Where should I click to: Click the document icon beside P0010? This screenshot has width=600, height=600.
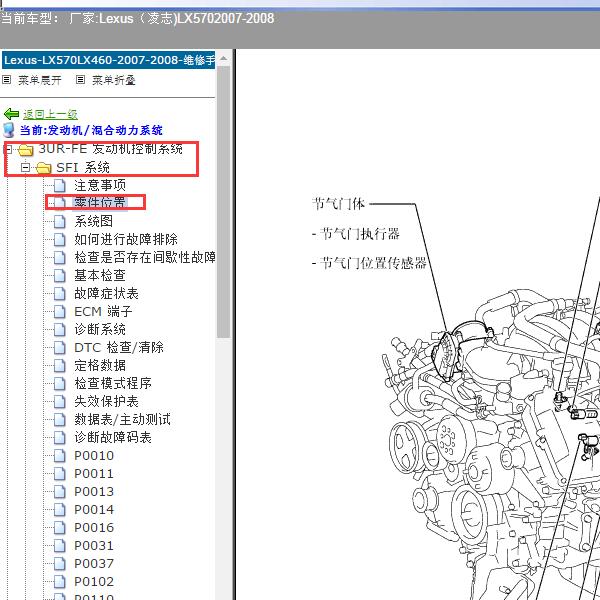tap(60, 456)
